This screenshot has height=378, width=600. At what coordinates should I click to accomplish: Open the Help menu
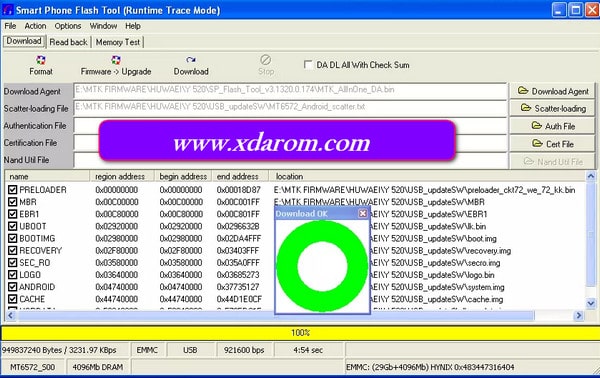click(133, 26)
